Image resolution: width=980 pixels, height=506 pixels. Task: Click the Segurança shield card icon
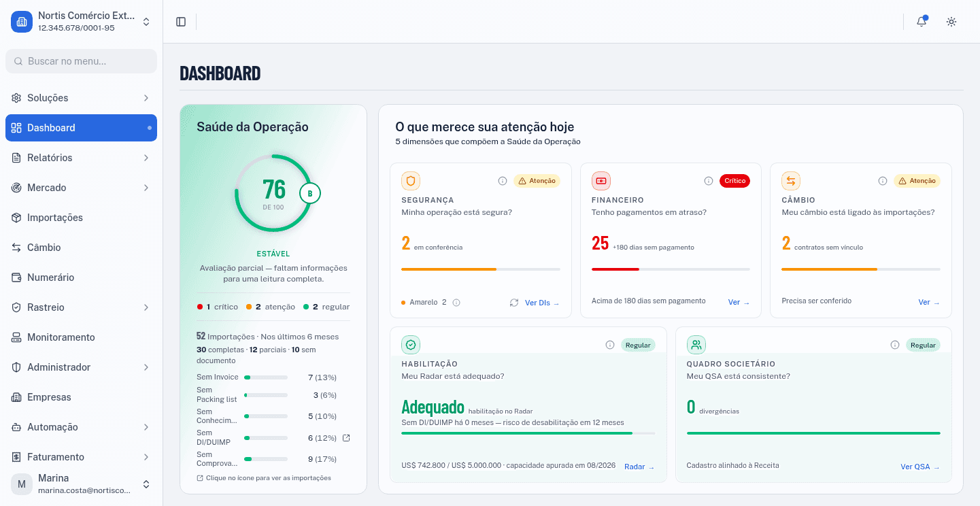click(411, 181)
